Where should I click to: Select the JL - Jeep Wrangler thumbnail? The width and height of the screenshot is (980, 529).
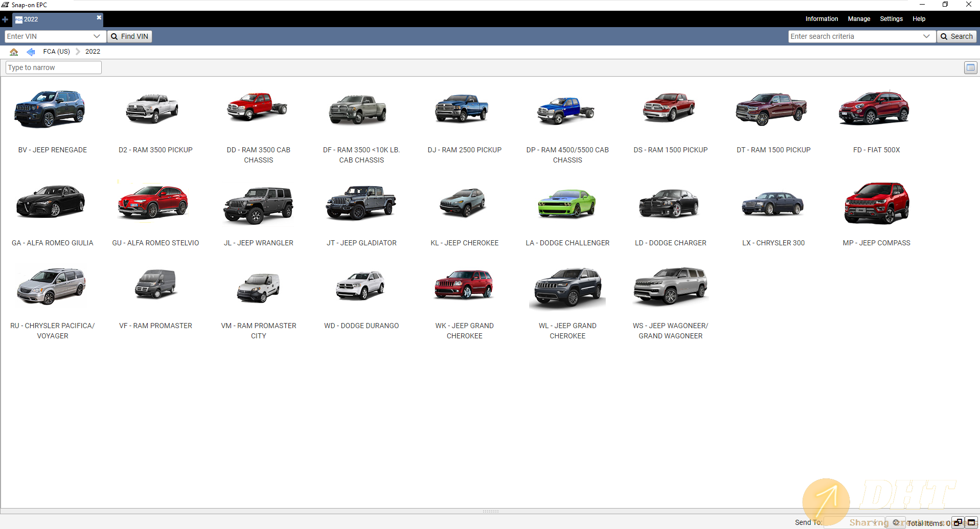point(258,204)
